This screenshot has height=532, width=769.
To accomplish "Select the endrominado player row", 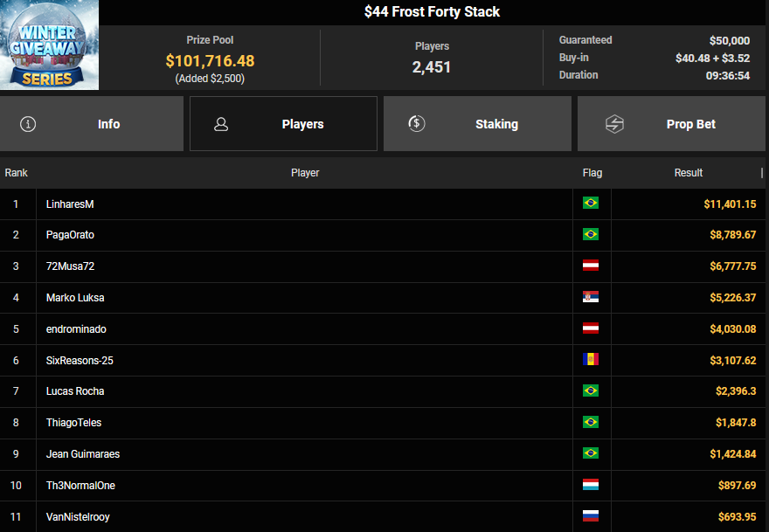I will [x=76, y=329].
